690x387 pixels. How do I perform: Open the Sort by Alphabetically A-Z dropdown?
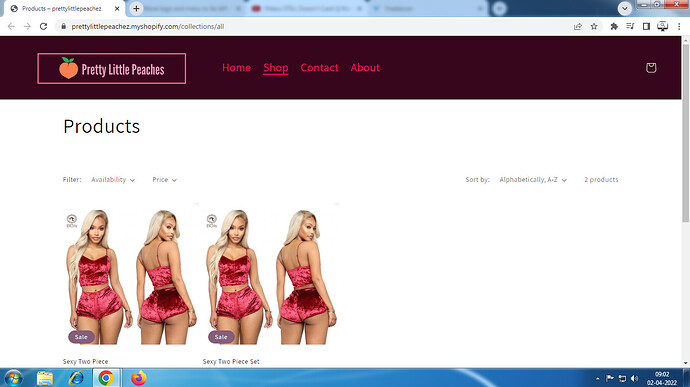pos(533,180)
